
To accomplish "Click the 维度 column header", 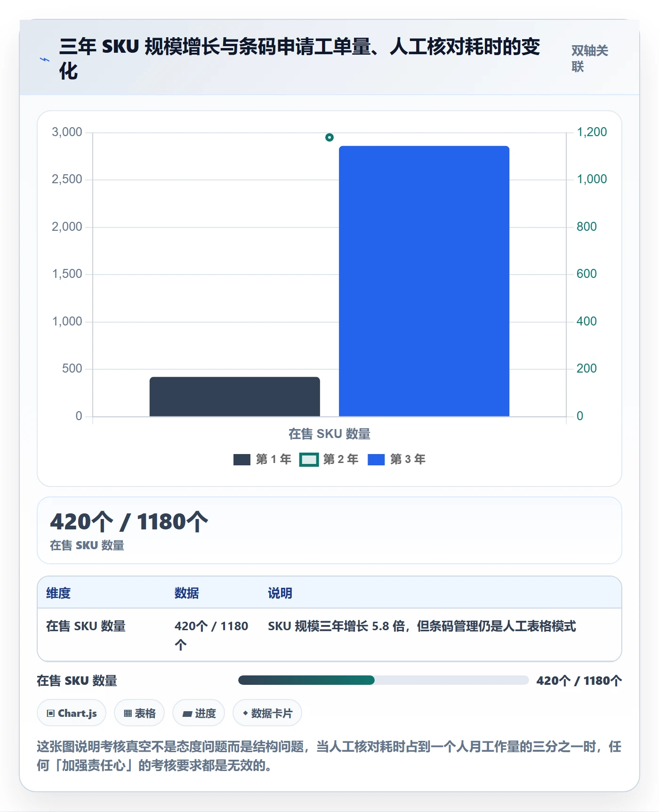I will (58, 593).
